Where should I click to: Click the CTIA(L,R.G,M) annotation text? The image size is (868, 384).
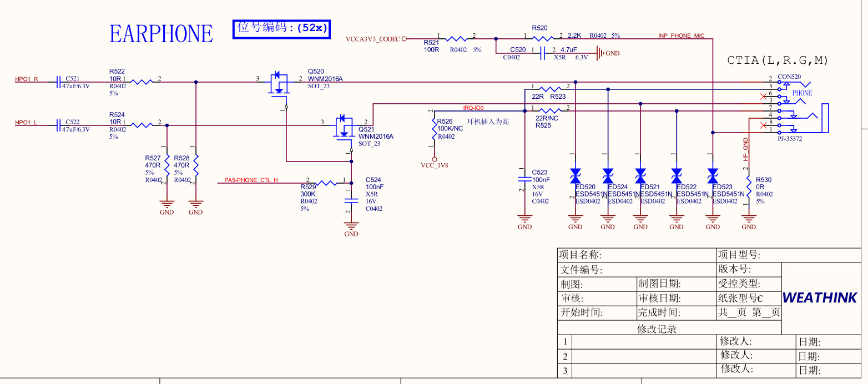[778, 60]
